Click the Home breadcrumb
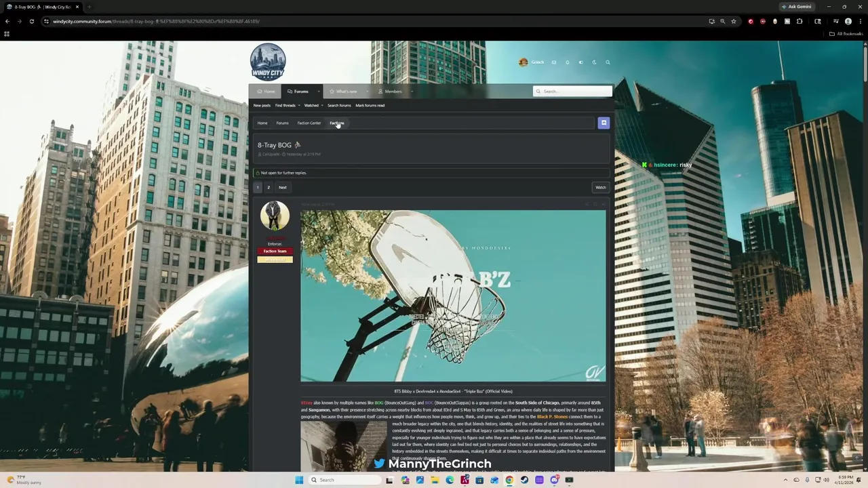This screenshot has width=868, height=488. pos(262,123)
